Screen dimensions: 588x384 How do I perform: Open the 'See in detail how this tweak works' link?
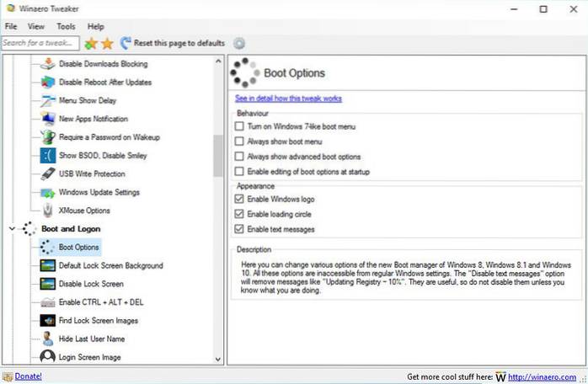point(287,99)
